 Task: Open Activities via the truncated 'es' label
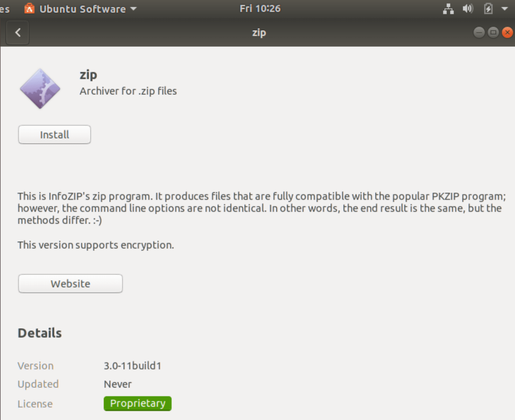pyautogui.click(x=4, y=8)
